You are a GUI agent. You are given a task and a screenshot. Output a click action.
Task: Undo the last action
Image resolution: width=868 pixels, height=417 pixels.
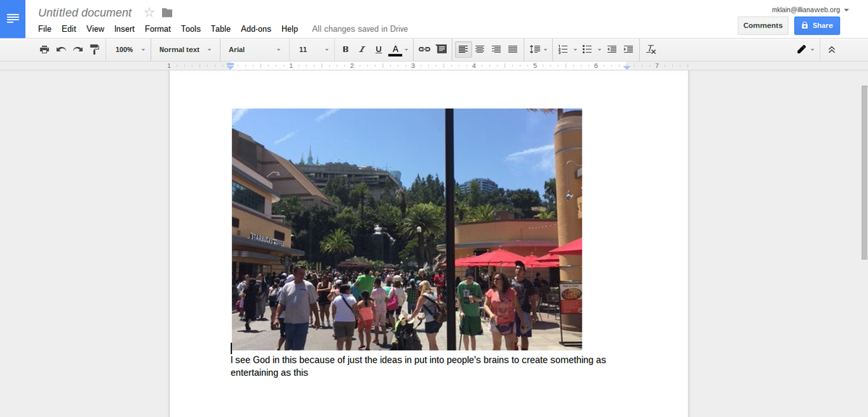click(61, 49)
